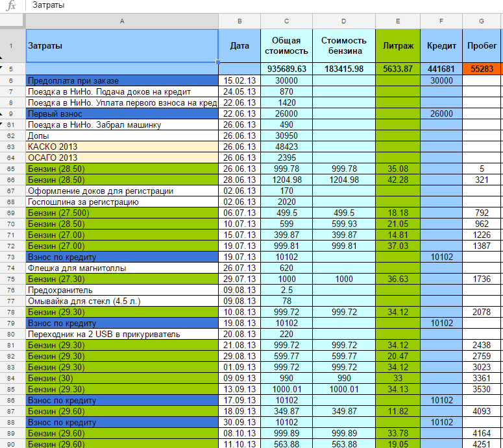Image resolution: width=503 pixels, height=448 pixels.
Task: Select the Затраты header cell A1
Action: [x=122, y=46]
